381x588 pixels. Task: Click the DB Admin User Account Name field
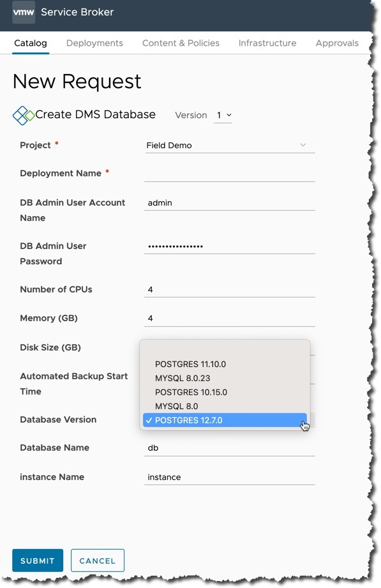[x=230, y=203]
